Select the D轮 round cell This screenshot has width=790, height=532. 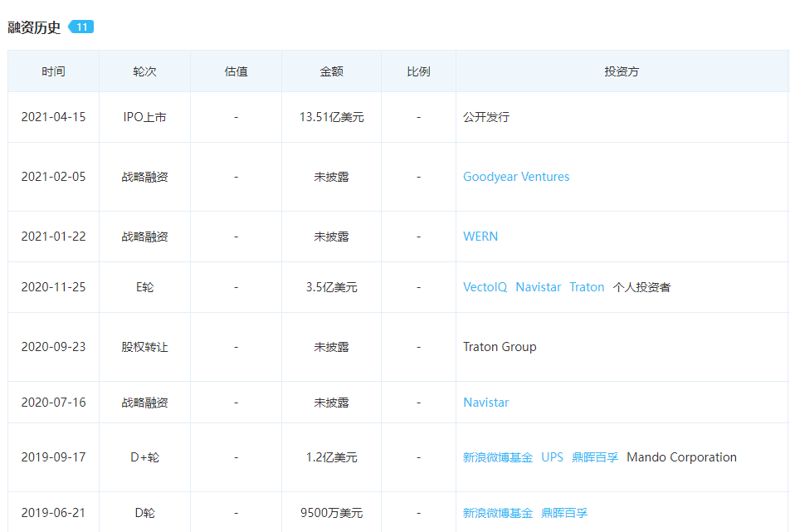pyautogui.click(x=144, y=513)
